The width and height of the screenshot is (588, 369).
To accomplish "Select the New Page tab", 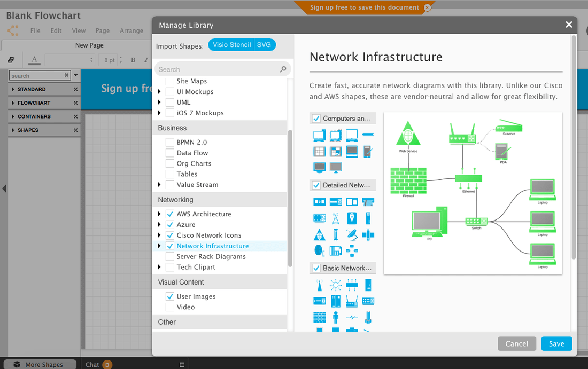I will [x=89, y=45].
